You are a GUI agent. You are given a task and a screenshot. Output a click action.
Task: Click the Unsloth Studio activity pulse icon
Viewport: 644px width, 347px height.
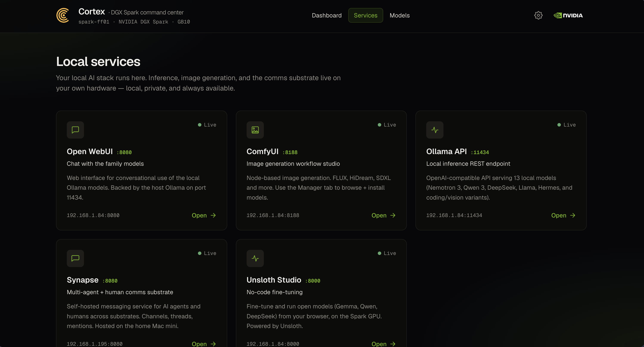tap(255, 258)
